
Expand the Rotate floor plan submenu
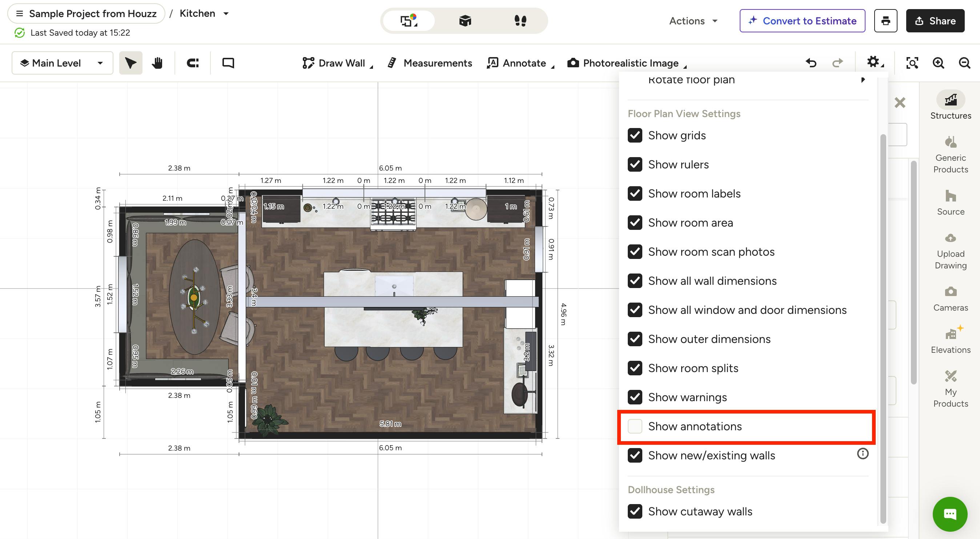pos(748,80)
